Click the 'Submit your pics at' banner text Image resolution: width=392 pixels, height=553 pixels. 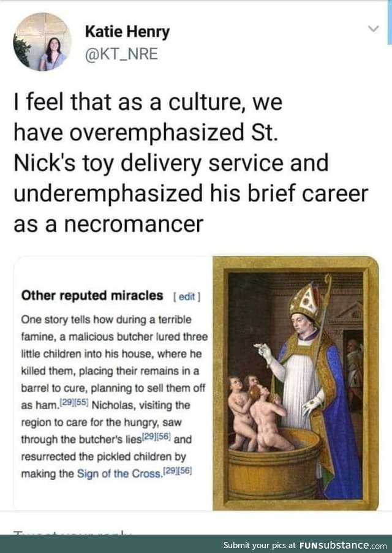click(260, 545)
